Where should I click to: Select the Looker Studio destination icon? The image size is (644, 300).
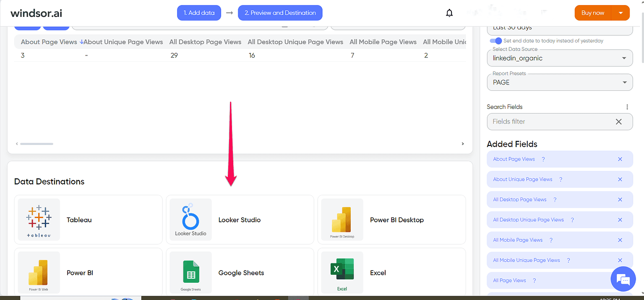[x=190, y=220]
